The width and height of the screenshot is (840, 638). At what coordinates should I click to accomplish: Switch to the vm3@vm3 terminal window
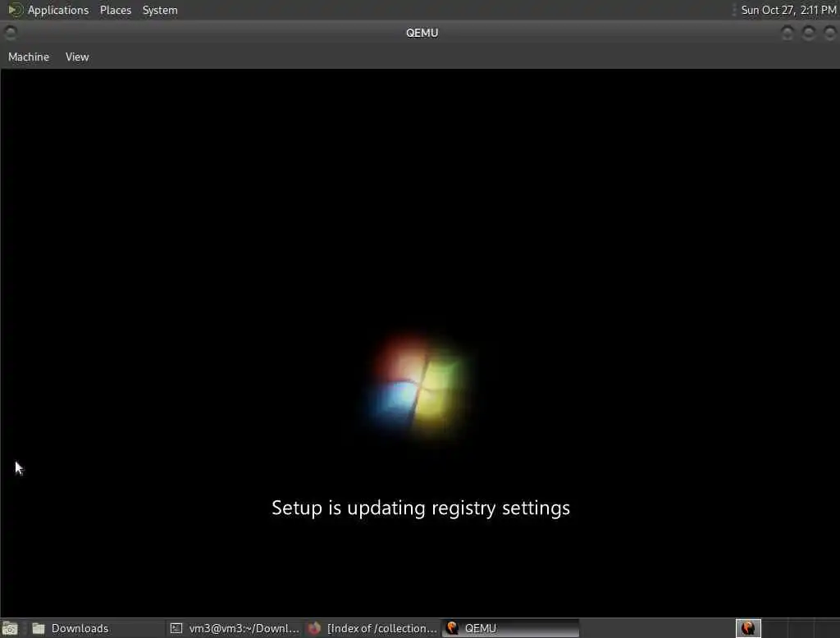point(235,628)
